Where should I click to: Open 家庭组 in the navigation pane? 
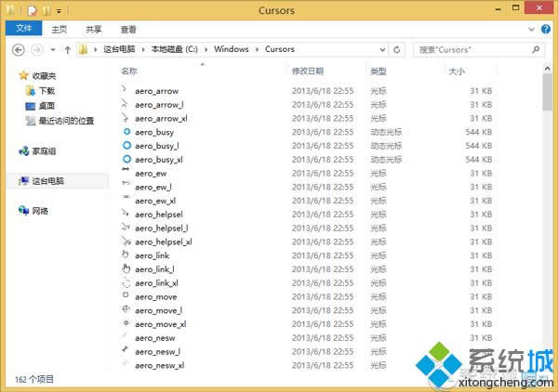pos(44,151)
